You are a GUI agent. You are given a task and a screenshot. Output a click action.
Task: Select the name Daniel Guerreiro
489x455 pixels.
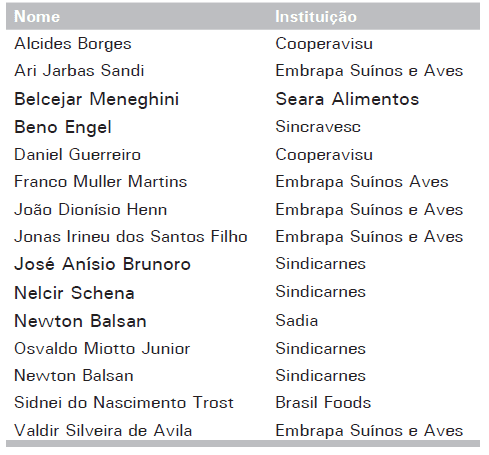[x=78, y=155]
